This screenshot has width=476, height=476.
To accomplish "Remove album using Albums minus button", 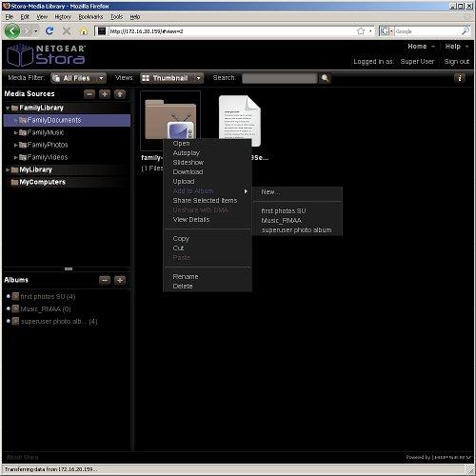I will tap(105, 280).
